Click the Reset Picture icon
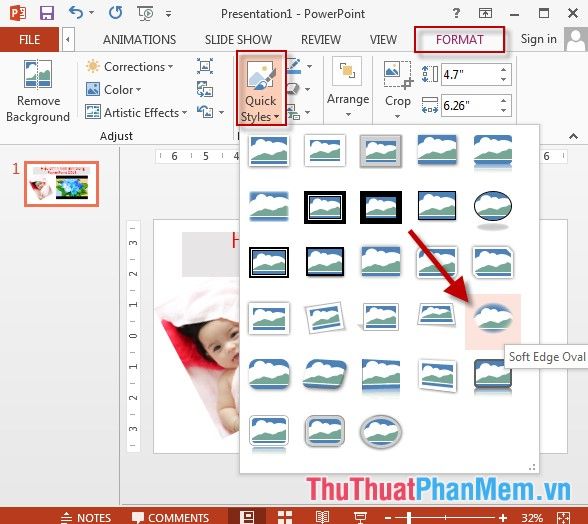 (205, 112)
